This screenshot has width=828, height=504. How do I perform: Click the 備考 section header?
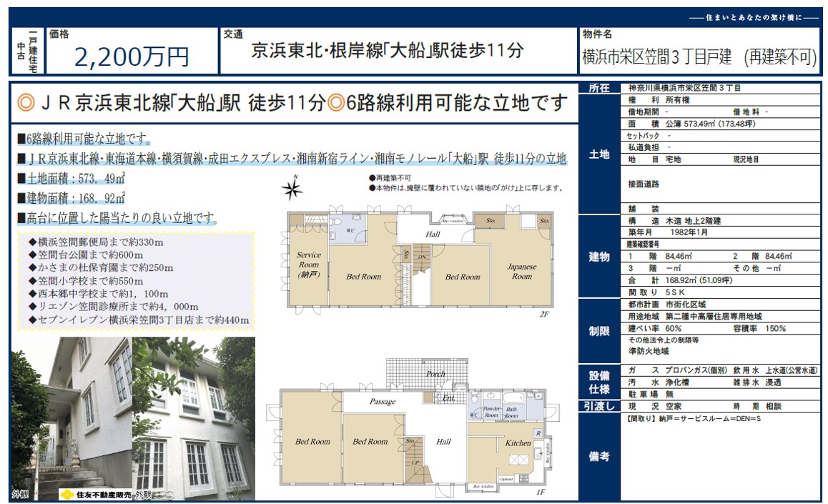pos(599,456)
